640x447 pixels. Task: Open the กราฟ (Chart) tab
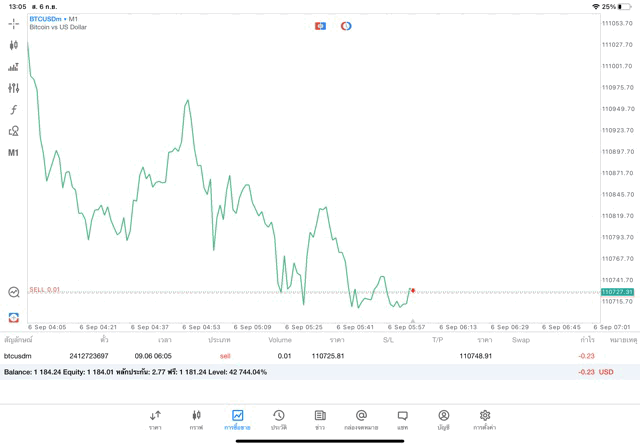[196, 419]
